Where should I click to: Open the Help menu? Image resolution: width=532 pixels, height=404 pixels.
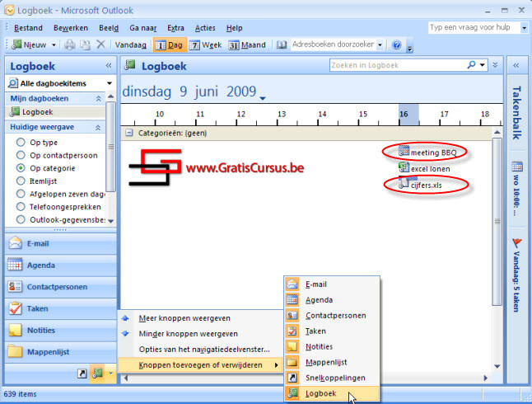(x=234, y=28)
